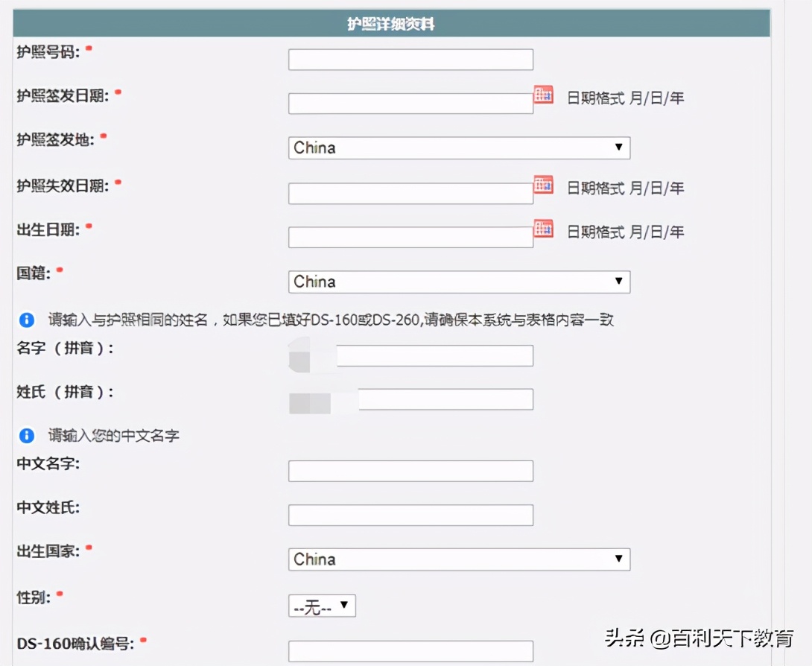
Task: Select the 名字（拼音） input field
Action: pos(434,355)
